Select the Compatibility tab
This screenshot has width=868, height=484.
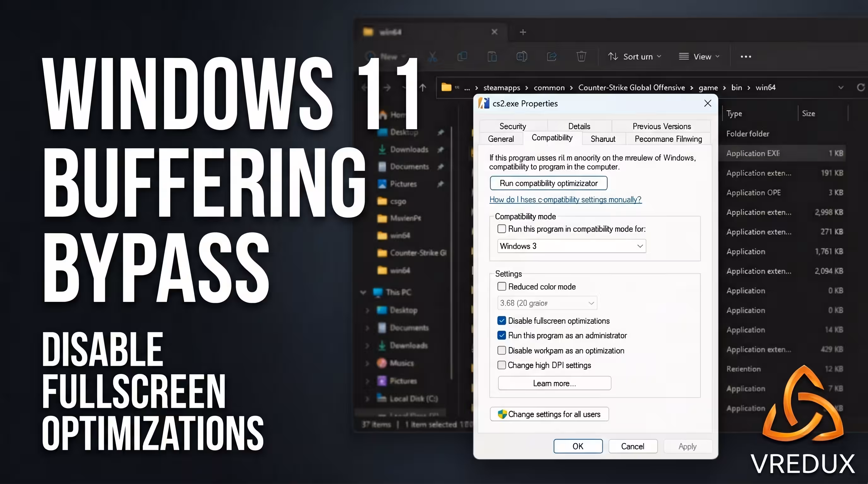point(552,138)
